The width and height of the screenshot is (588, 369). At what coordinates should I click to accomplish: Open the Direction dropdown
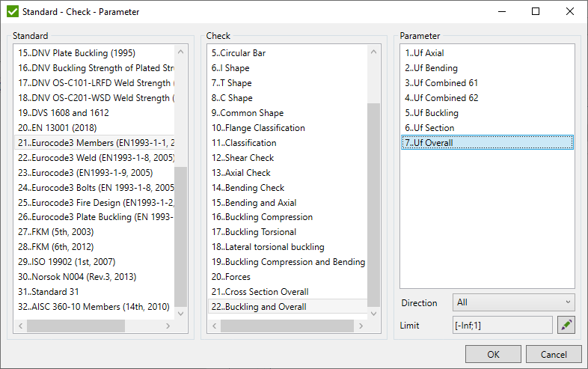coord(513,302)
